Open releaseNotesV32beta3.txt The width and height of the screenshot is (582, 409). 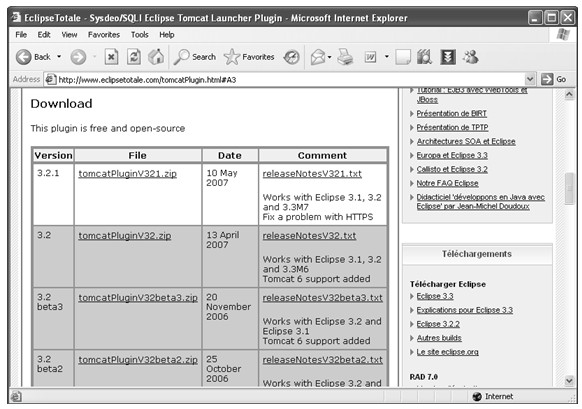323,298
